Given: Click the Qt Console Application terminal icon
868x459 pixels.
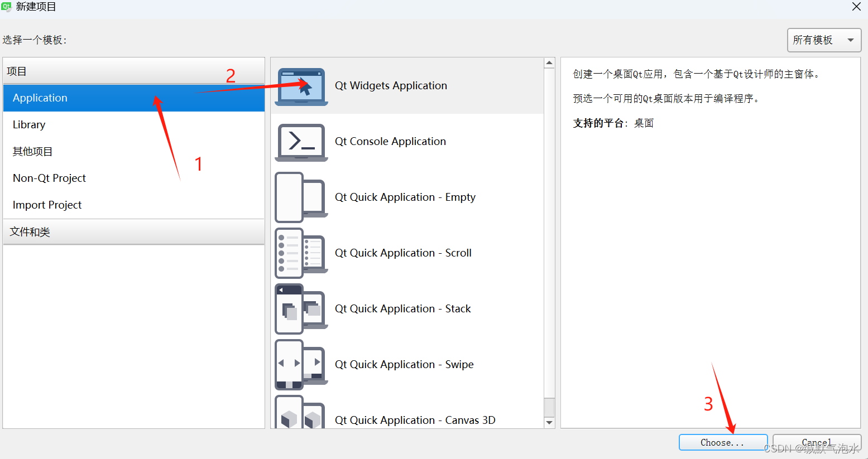Looking at the screenshot, I should (x=301, y=142).
